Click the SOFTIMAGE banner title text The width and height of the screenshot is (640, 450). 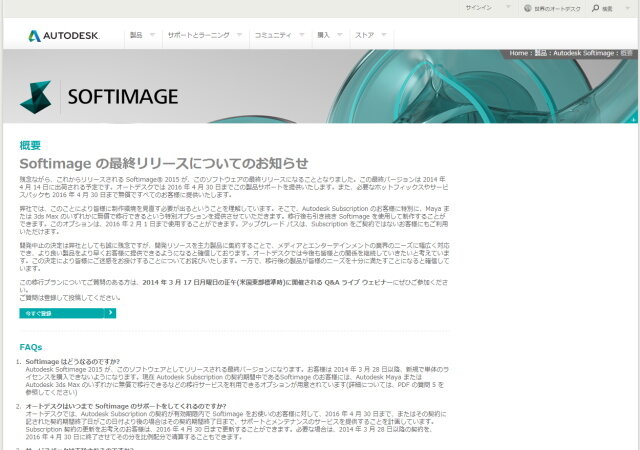click(x=123, y=97)
